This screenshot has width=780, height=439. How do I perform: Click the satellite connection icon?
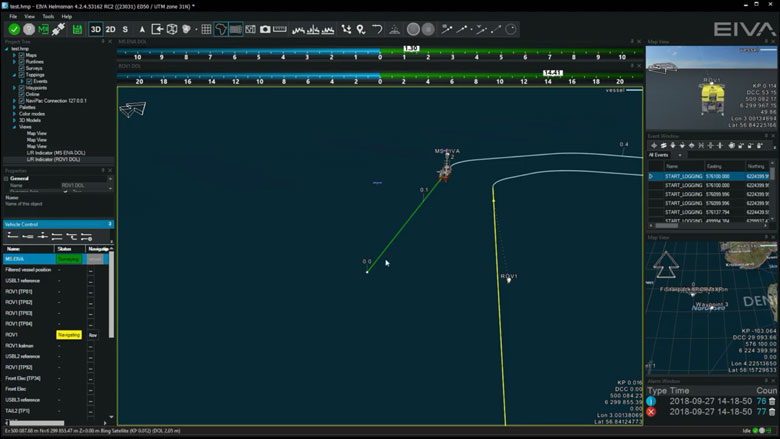click(x=59, y=29)
